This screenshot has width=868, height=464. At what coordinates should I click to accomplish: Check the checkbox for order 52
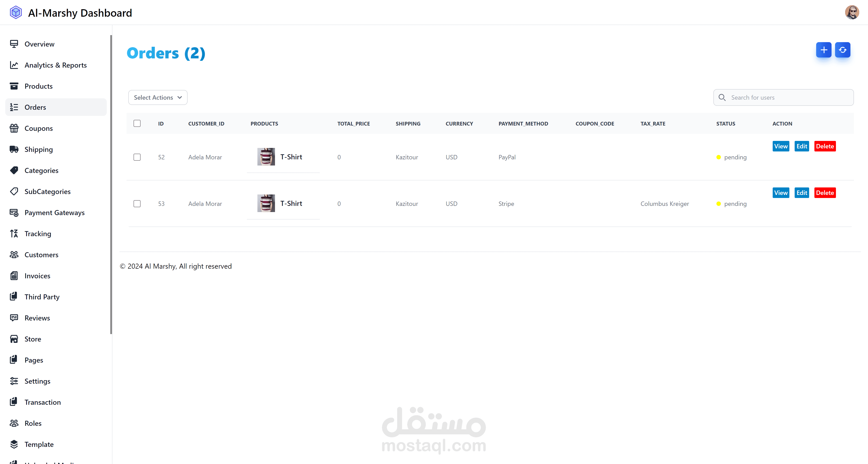pyautogui.click(x=137, y=157)
